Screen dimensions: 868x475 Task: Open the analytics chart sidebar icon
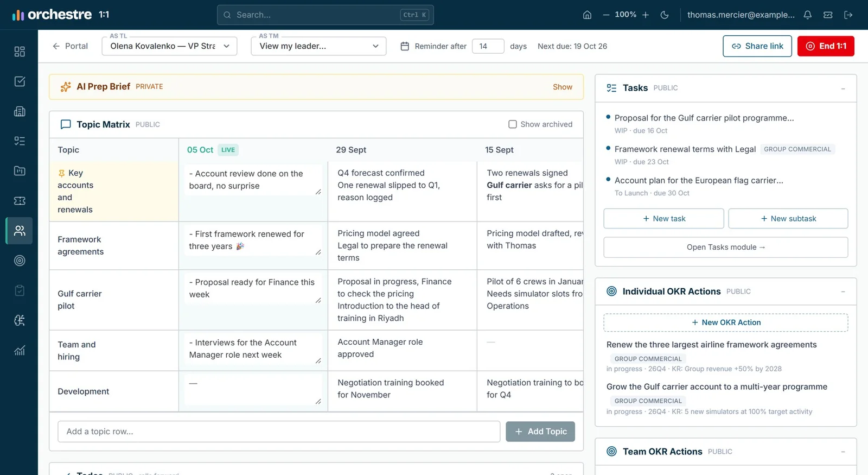pyautogui.click(x=20, y=350)
